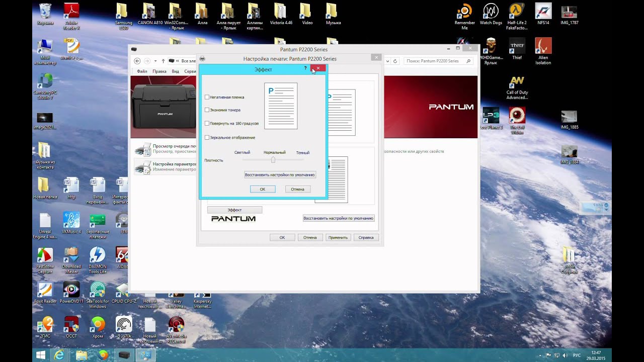Click the page preview thumbnail in Эффект dialog
The height and width of the screenshot is (362, 644).
pyautogui.click(x=281, y=106)
